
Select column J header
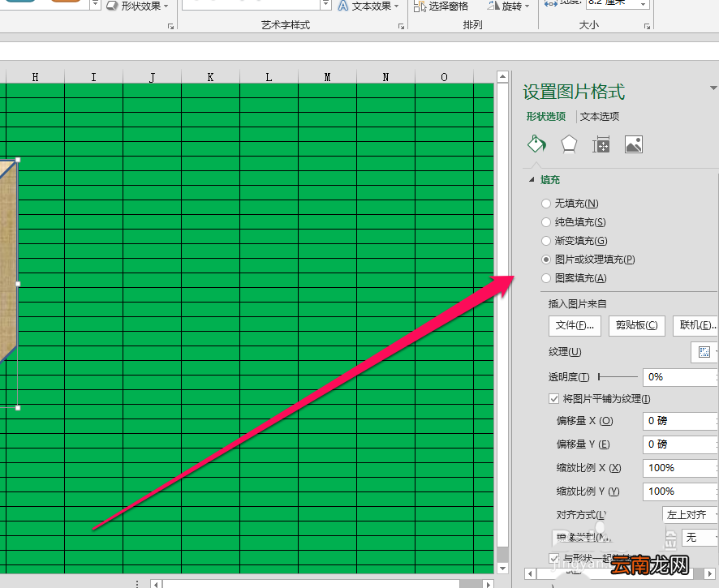153,76
